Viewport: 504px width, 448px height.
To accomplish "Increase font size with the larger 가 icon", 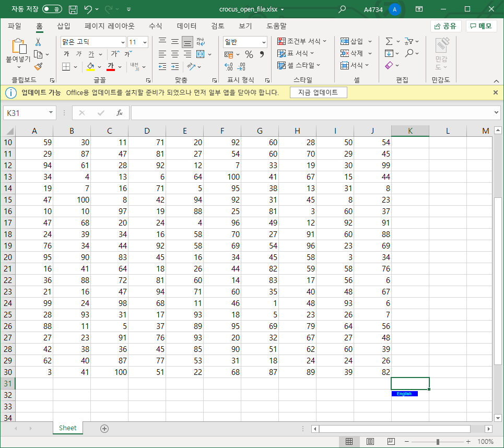I will pyautogui.click(x=115, y=54).
